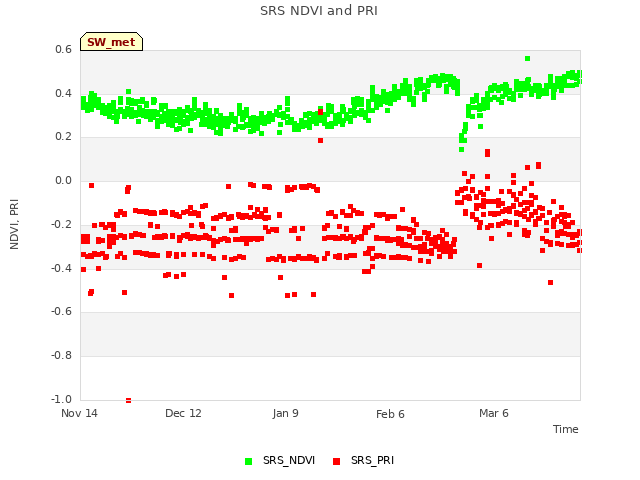Click the -0.8 y-axis tick label
The height and width of the screenshot is (480, 640).
click(62, 356)
